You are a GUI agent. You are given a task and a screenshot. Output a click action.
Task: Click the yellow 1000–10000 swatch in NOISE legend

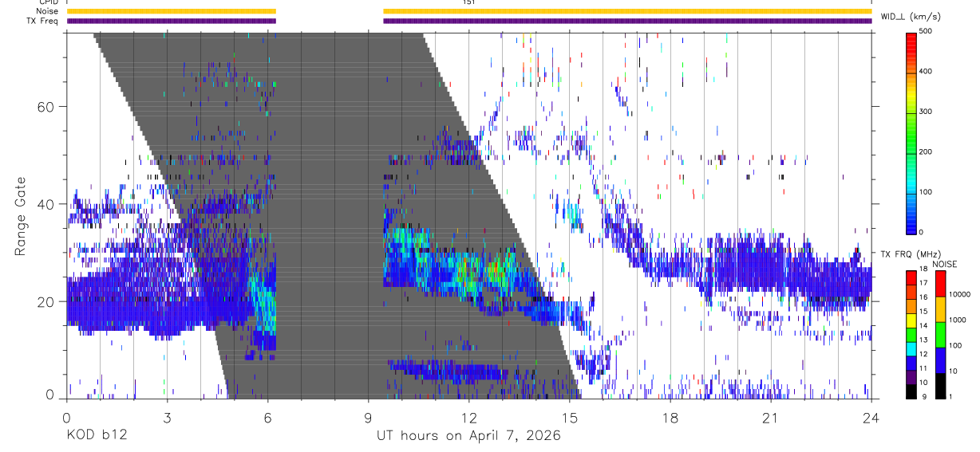tap(940, 309)
